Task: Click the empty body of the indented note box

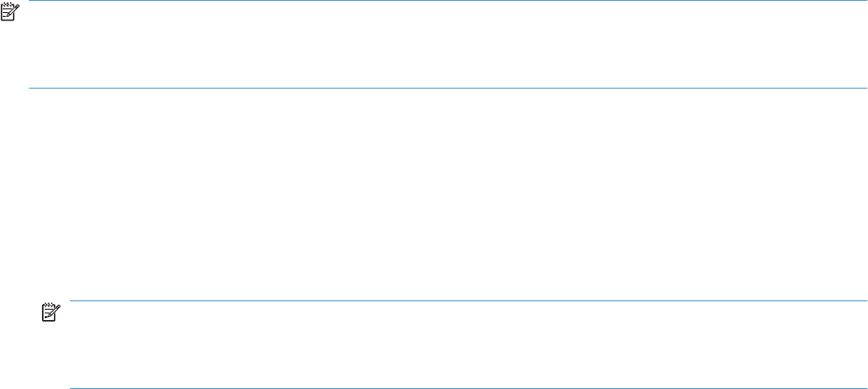Action: (468, 344)
